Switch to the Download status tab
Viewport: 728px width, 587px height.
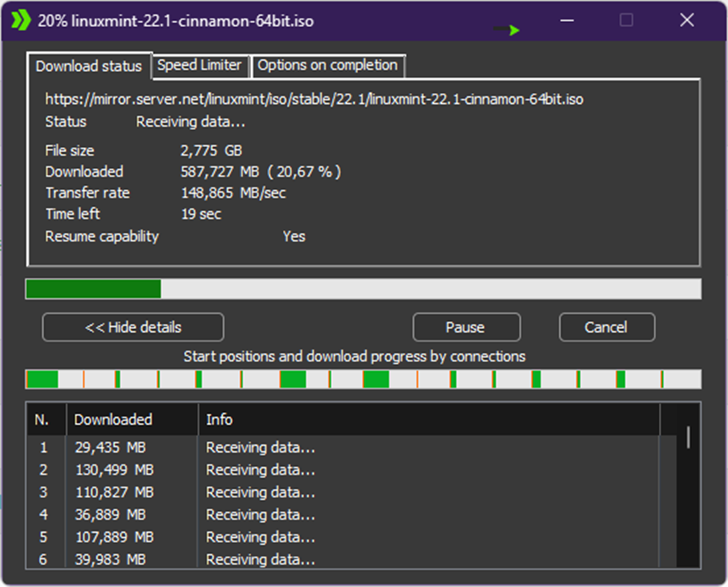coord(89,66)
